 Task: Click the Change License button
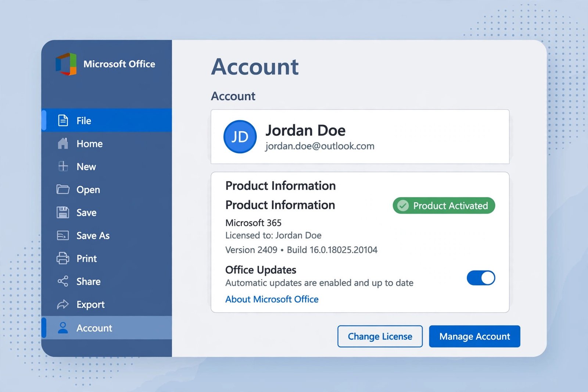click(380, 336)
